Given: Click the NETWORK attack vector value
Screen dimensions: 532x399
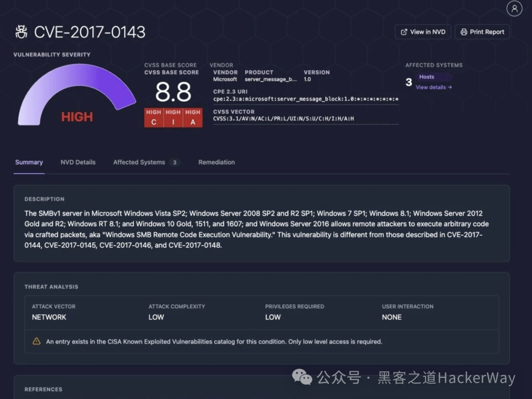Looking at the screenshot, I should pyautogui.click(x=49, y=317).
